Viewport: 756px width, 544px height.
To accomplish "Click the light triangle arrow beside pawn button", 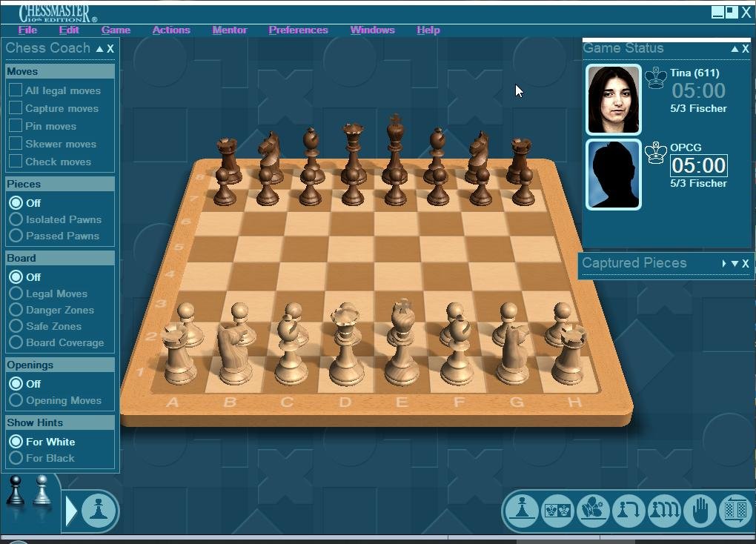I will tap(71, 511).
